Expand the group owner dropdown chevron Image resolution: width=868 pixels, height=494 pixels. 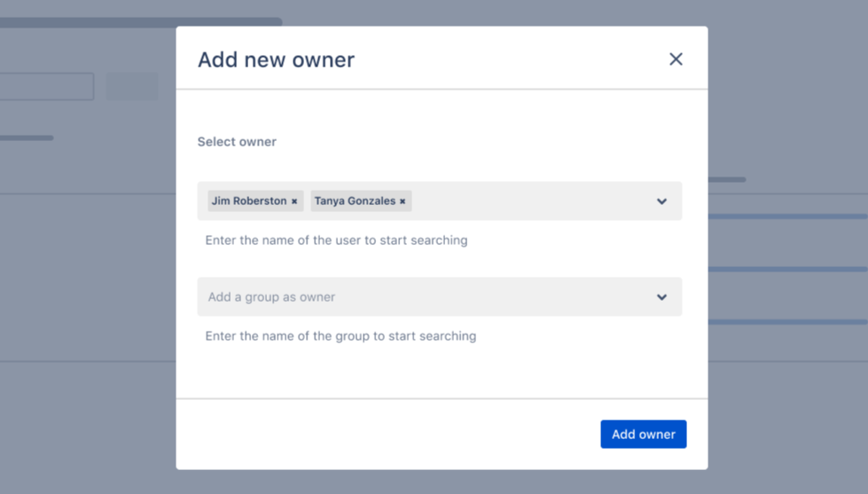(x=661, y=297)
